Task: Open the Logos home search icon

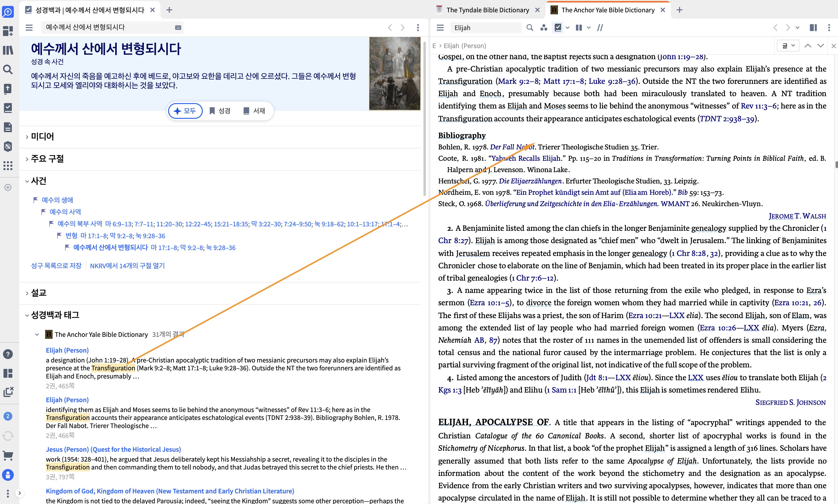Action: 8,12
